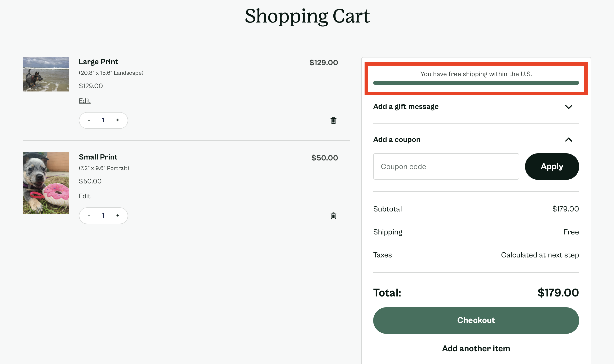
Task: Click the Add a gift message heading
Action: point(406,107)
